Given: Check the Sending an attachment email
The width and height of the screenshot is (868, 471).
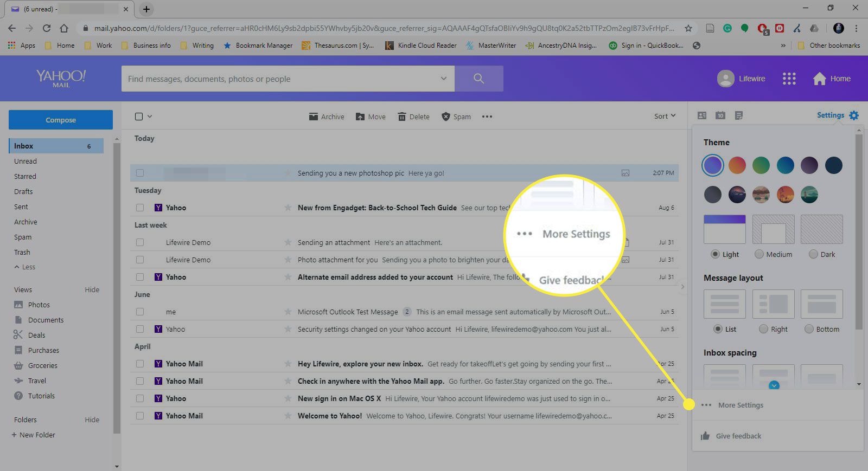Looking at the screenshot, I should tap(140, 242).
